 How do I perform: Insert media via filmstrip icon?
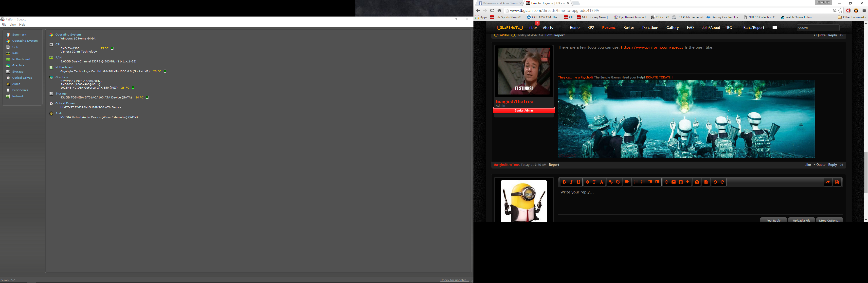coord(680,182)
